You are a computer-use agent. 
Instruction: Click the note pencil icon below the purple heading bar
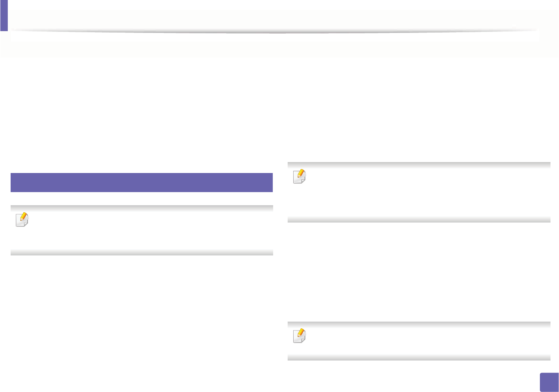click(22, 220)
